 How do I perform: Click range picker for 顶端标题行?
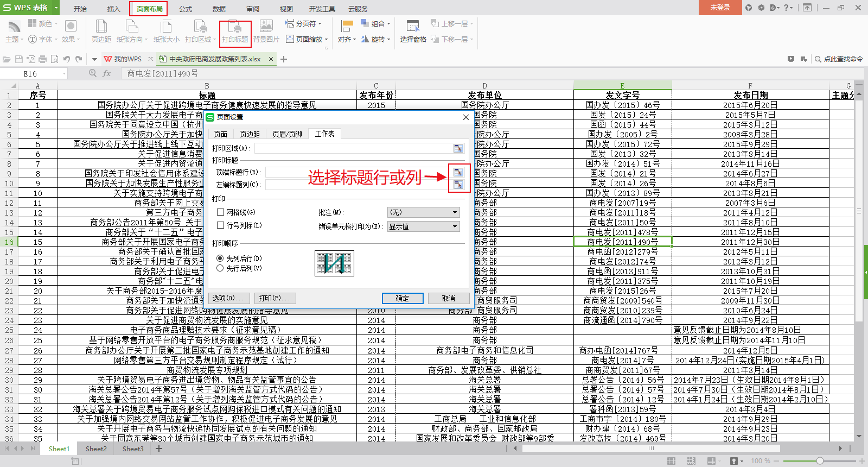pos(458,172)
